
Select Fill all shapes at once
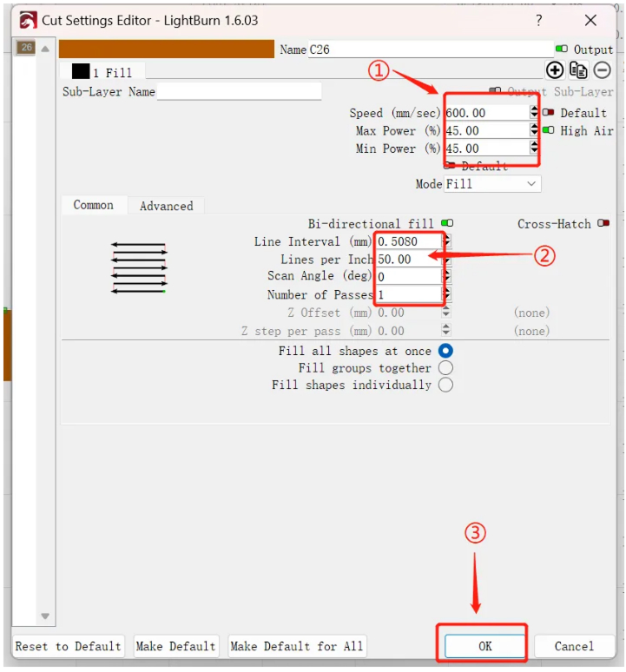pos(445,351)
